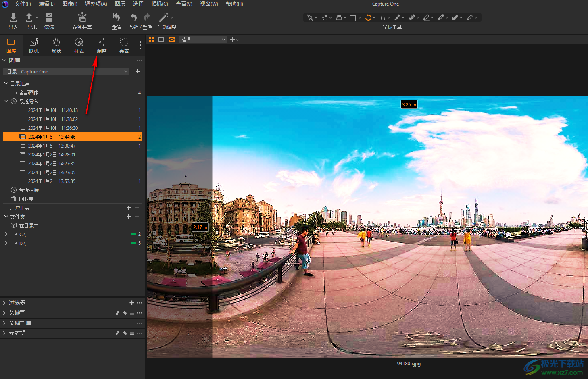Image resolution: width=588 pixels, height=379 pixels.
Task: Open the 背景 layer dropdown
Action: click(x=202, y=40)
